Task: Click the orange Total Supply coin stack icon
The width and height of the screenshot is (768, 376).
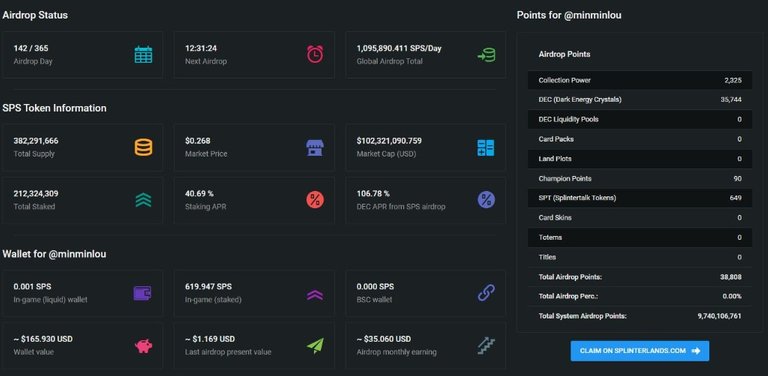Action: pos(144,147)
